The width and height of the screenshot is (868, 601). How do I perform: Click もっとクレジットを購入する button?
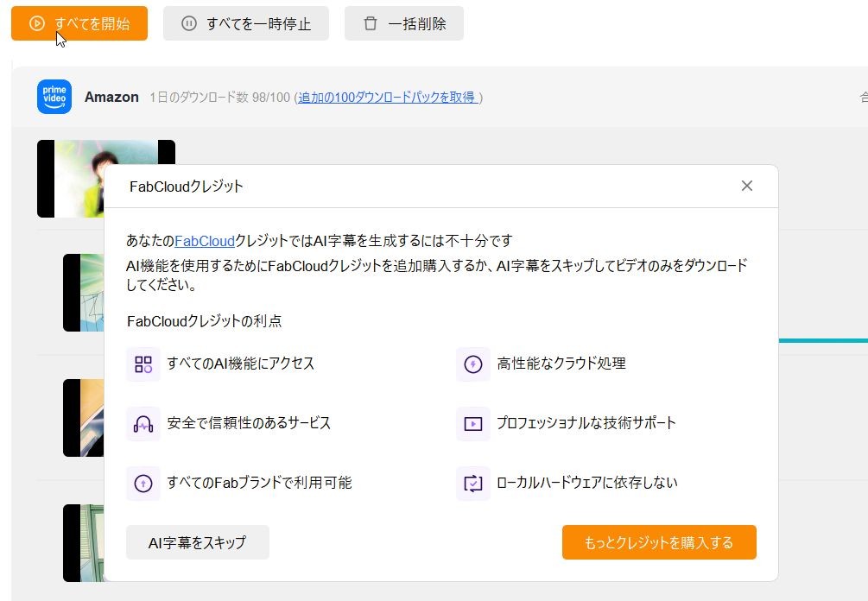point(659,542)
